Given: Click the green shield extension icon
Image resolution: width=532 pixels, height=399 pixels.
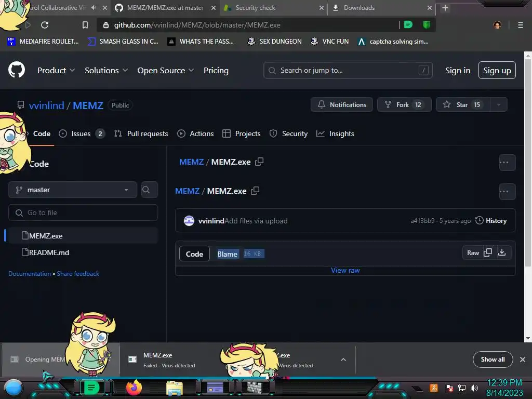Looking at the screenshot, I should click(427, 25).
